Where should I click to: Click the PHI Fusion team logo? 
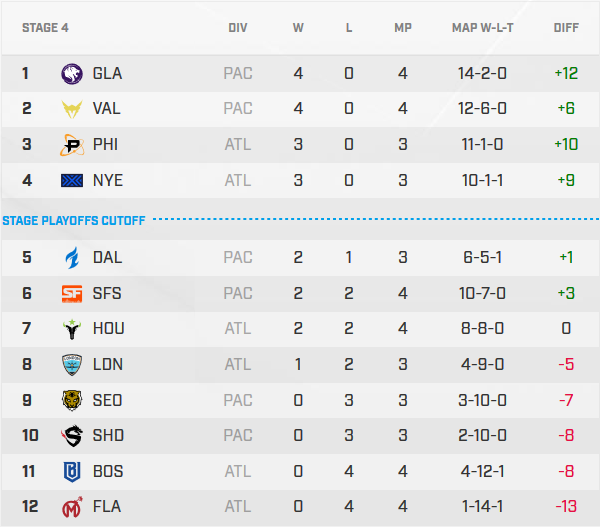pos(72,145)
